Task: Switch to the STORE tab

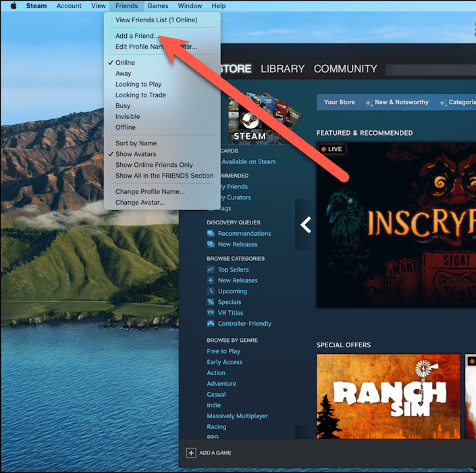Action: 236,69
